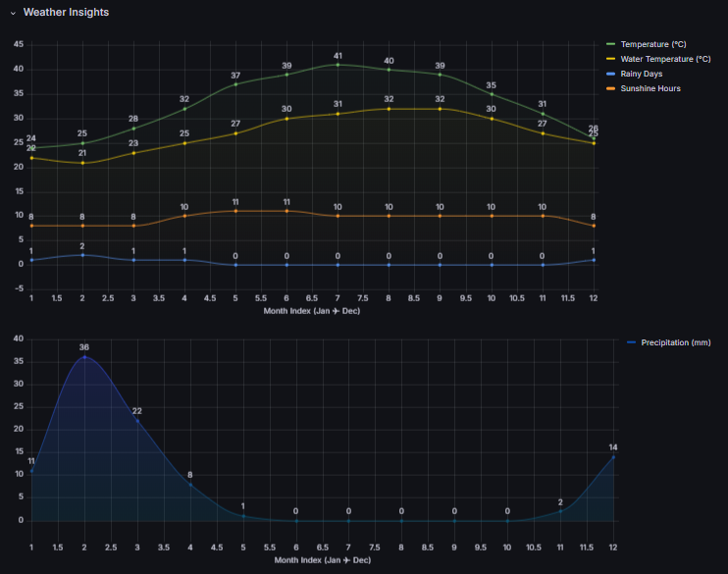Click the December Precipitation point labeled 14
This screenshot has height=574, width=728.
(613, 456)
